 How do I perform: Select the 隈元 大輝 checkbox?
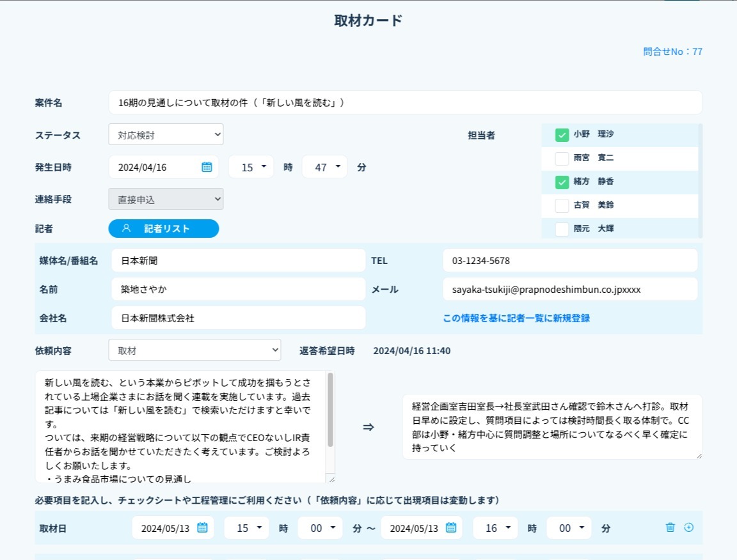point(562,229)
